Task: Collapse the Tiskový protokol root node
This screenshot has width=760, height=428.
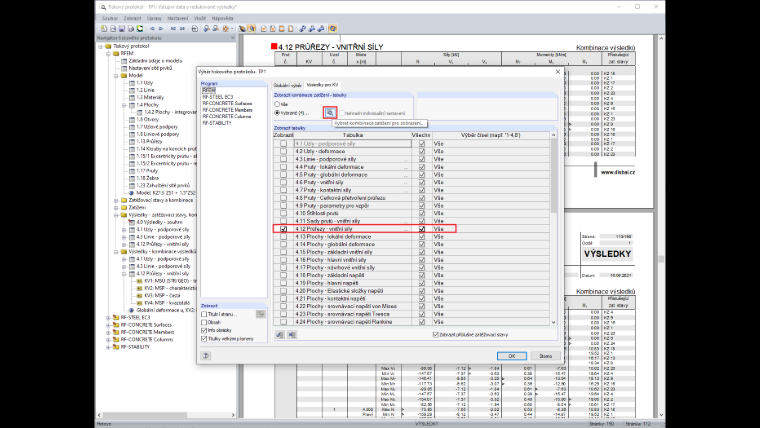Action: [101, 47]
